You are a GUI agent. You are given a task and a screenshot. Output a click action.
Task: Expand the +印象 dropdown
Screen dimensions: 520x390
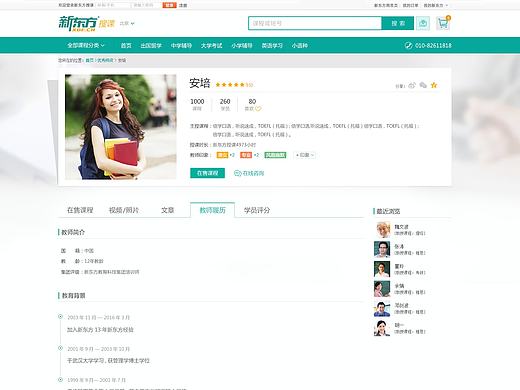point(305,155)
